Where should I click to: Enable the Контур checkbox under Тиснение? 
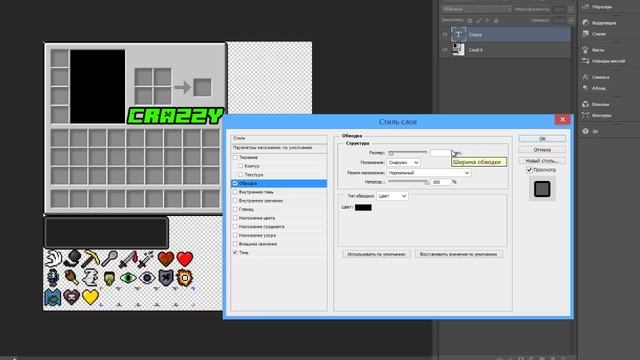point(240,166)
